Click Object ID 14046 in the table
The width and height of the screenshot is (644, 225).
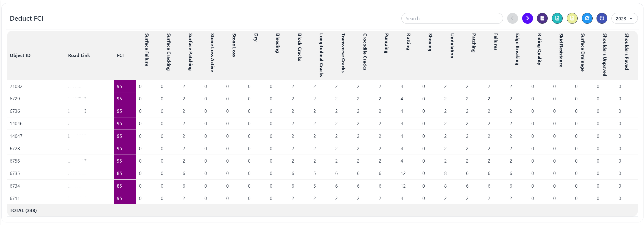16,124
